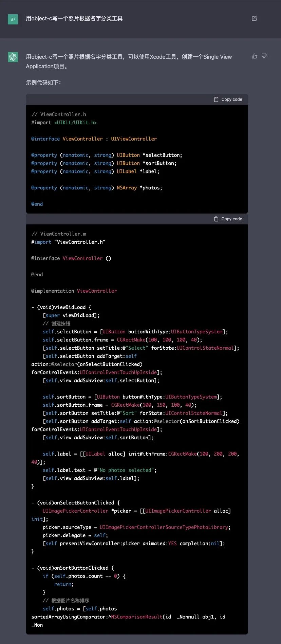Click the 'sortedArrayUsingComparator' line
This screenshot has height=644, width=281.
tap(128, 617)
